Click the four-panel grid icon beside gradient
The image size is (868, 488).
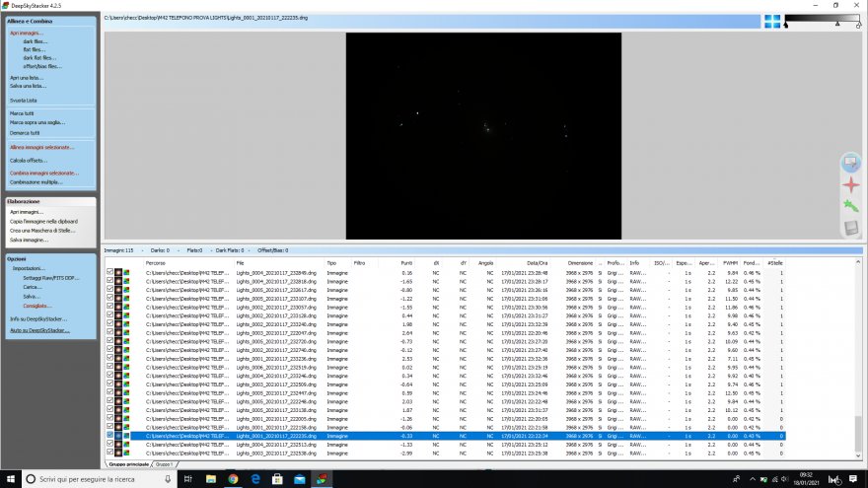click(x=771, y=22)
